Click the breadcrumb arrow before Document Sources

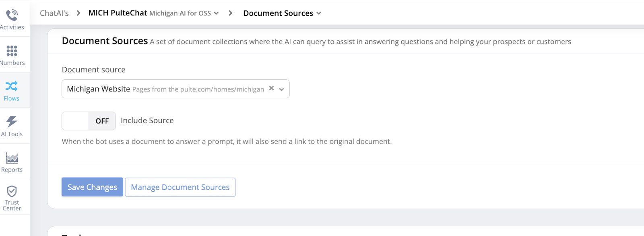(230, 13)
